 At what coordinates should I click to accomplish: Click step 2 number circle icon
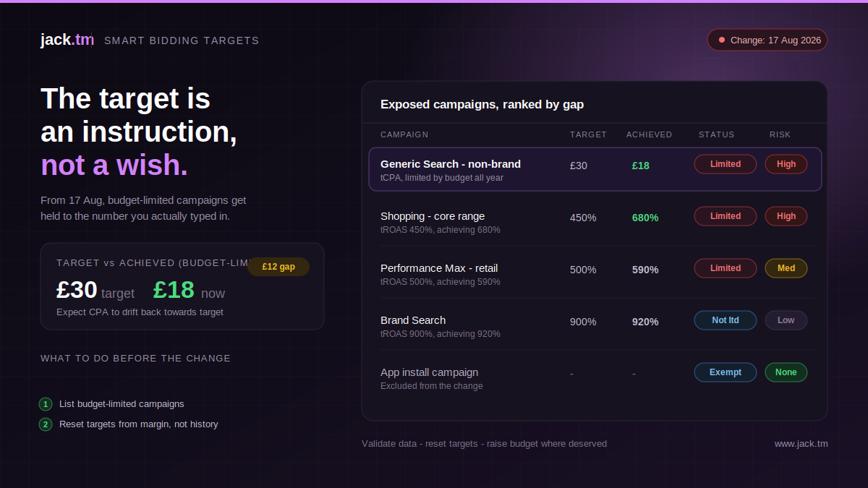point(46,424)
